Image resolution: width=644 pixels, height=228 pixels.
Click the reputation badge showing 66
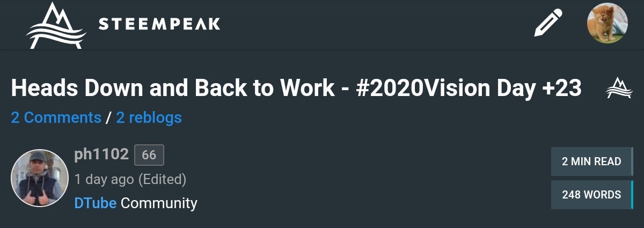coord(149,155)
